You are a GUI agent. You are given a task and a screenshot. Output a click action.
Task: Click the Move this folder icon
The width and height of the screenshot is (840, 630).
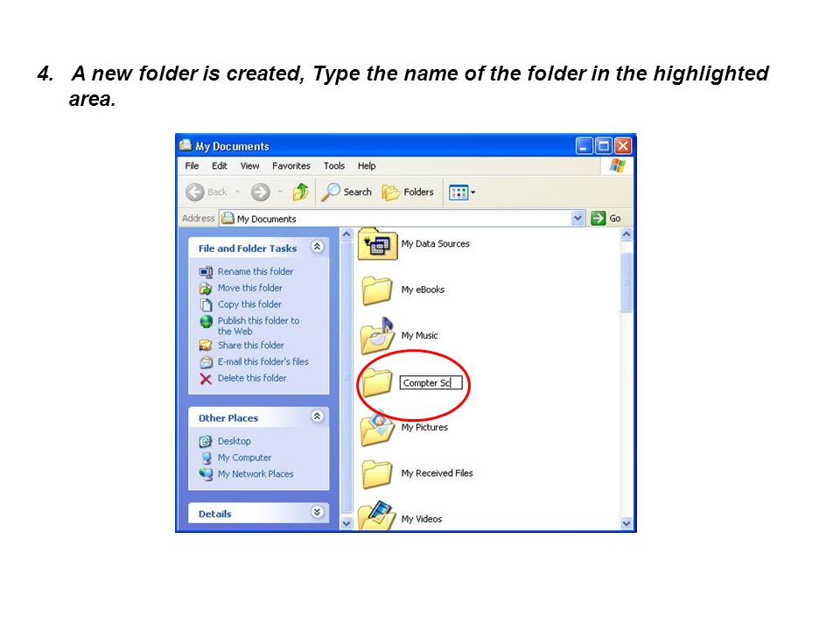206,288
